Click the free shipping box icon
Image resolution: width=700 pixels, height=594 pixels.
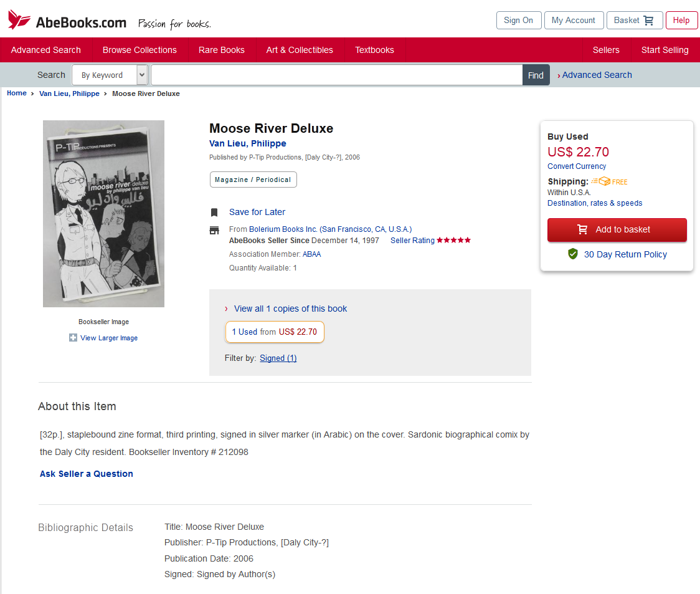coord(601,181)
